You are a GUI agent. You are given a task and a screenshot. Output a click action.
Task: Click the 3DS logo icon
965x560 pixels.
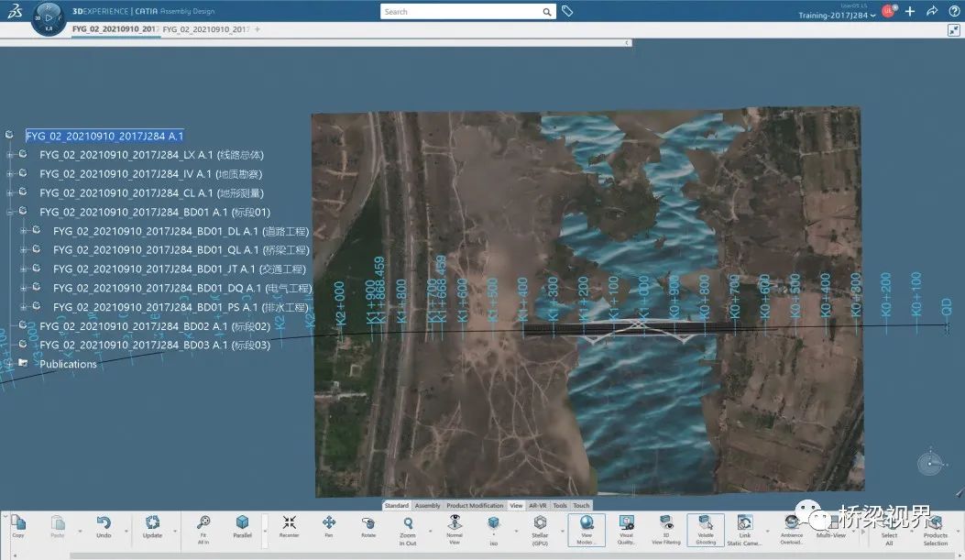[x=15, y=11]
